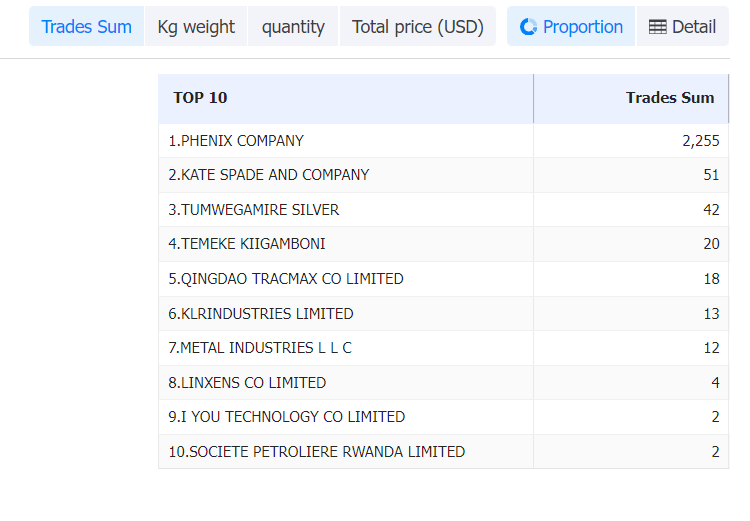Click the TOP 10 column header
The height and width of the screenshot is (521, 750).
(x=201, y=98)
